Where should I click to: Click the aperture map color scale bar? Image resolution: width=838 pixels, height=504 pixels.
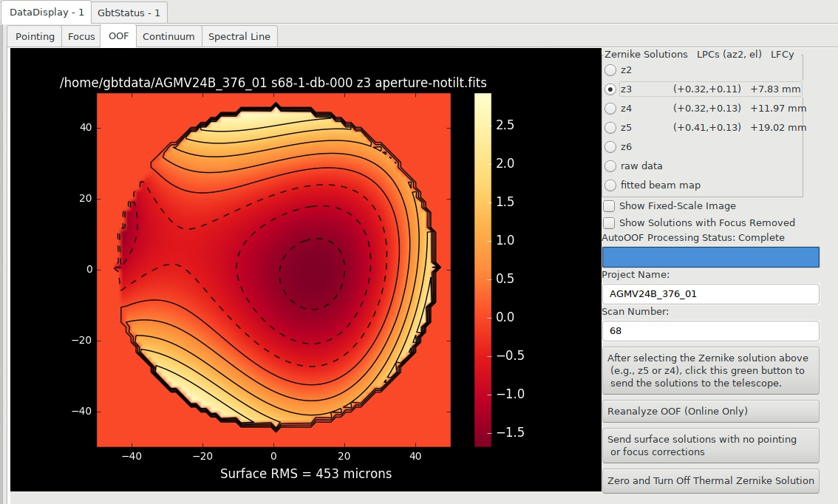pos(483,270)
